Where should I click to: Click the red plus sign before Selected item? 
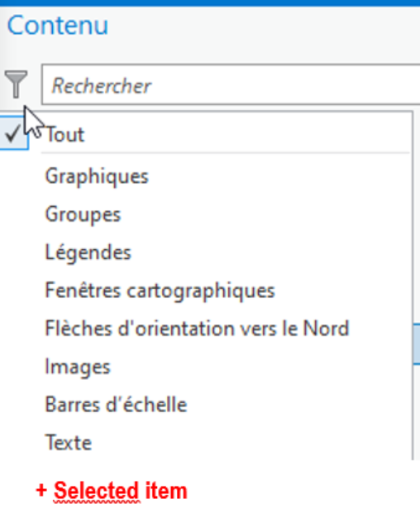[41, 490]
